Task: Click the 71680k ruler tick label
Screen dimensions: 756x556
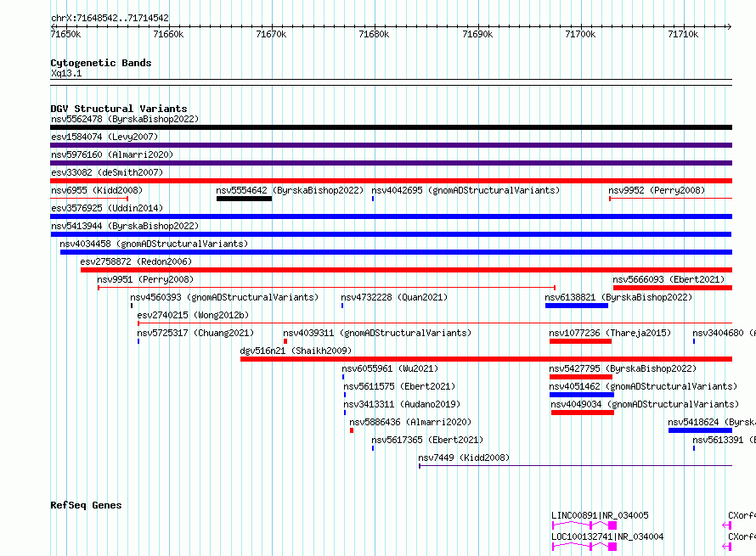Action: [374, 34]
